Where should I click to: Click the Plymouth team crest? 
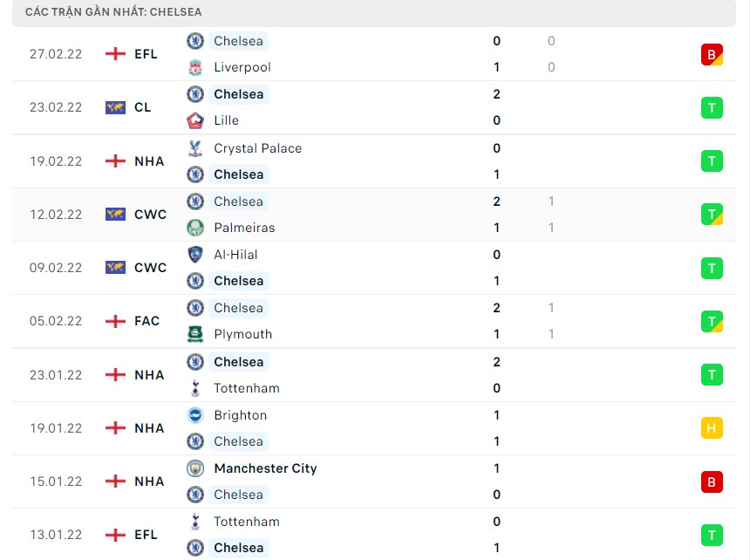coord(195,334)
